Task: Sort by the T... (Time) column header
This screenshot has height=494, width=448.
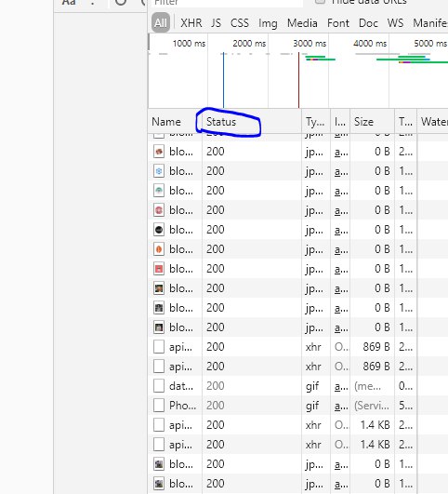Action: click(x=405, y=122)
